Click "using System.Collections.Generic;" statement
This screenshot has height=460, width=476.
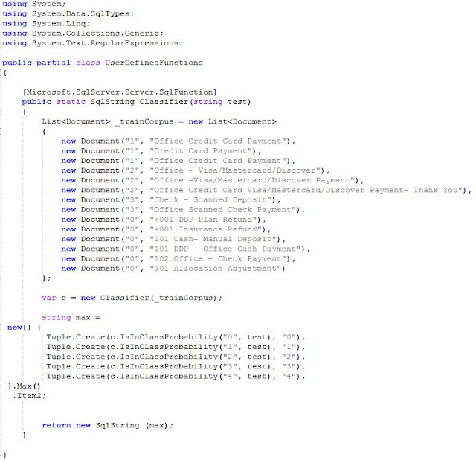click(x=83, y=33)
